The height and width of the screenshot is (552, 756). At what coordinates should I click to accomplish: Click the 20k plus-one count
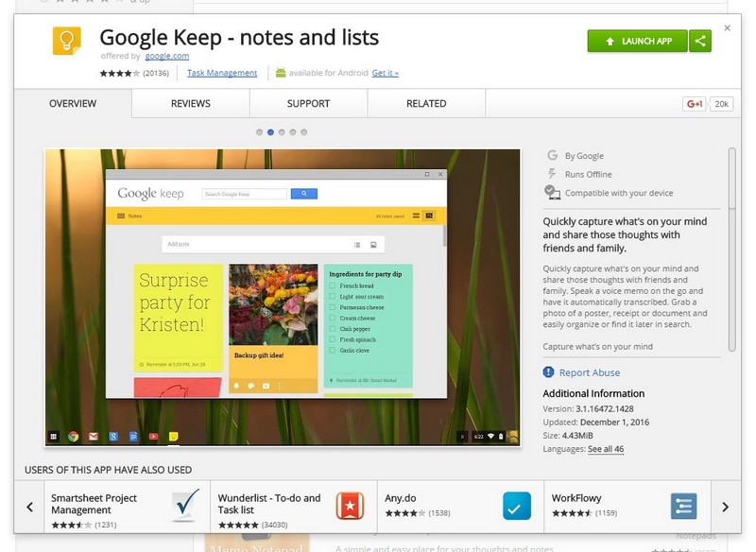(721, 104)
